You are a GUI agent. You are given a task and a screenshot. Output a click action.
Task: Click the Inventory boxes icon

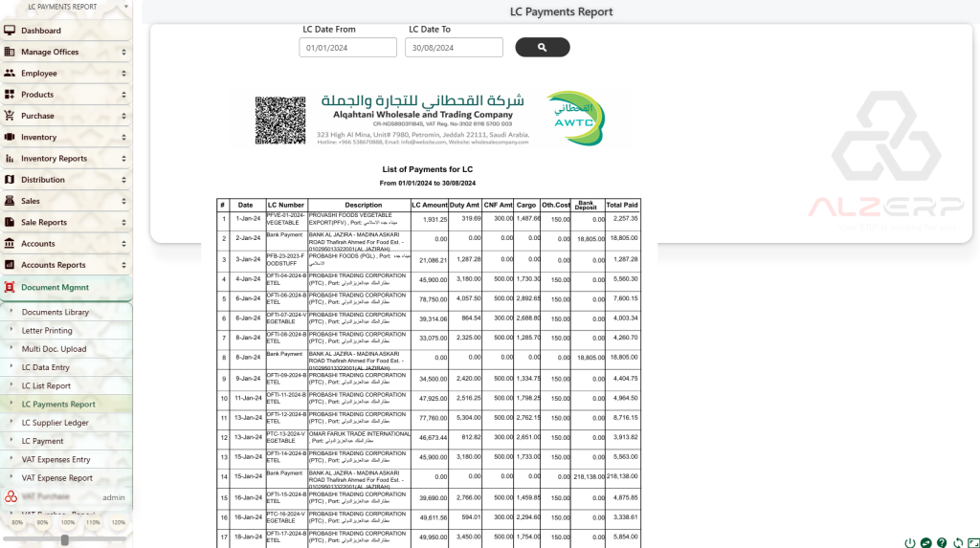[10, 137]
